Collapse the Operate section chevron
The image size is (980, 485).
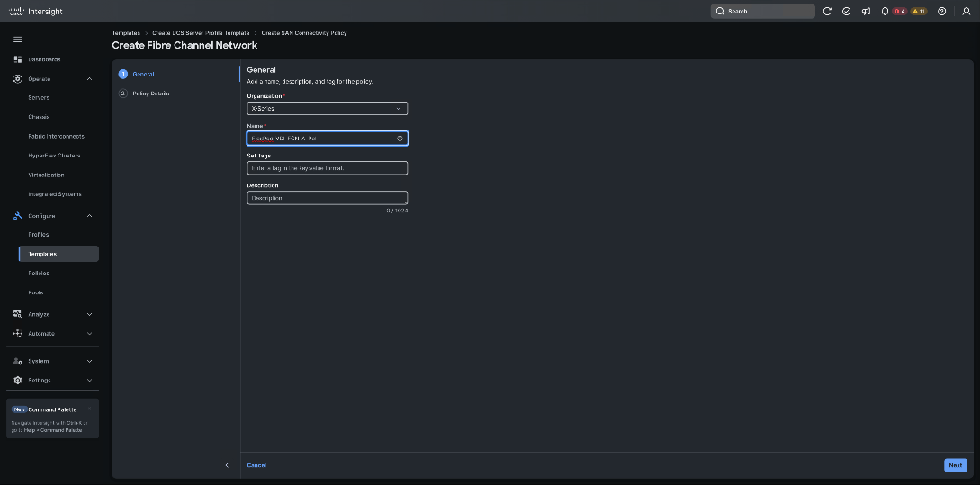[89, 79]
